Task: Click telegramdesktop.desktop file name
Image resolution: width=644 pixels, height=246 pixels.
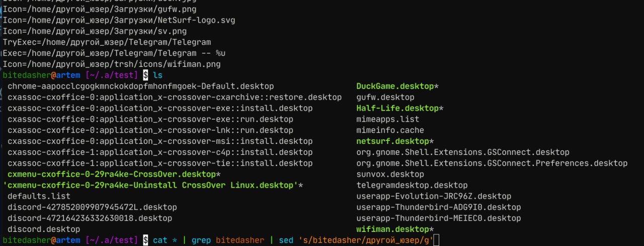Action: pyautogui.click(x=412, y=186)
